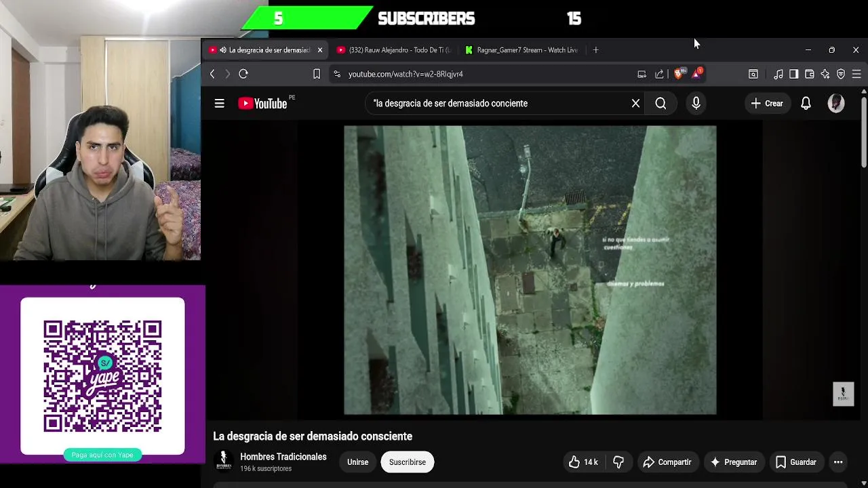The height and width of the screenshot is (488, 868).
Task: Bookmark this page with the bookmark icon
Action: (317, 74)
